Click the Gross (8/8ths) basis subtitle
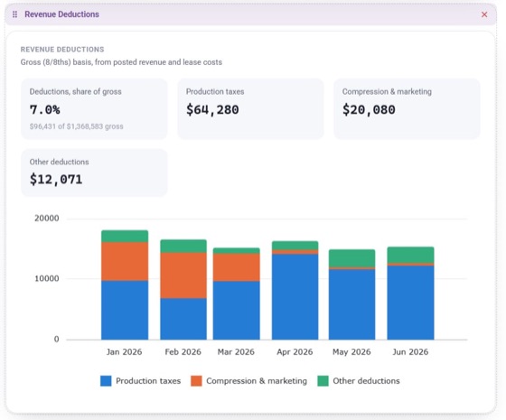506x420 pixels. (x=121, y=62)
